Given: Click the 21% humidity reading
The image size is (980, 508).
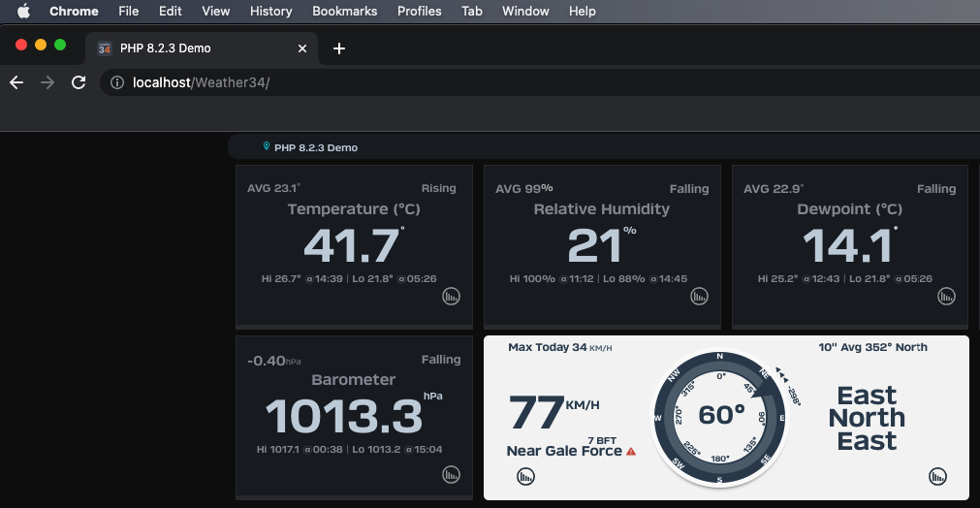Looking at the screenshot, I should point(600,245).
